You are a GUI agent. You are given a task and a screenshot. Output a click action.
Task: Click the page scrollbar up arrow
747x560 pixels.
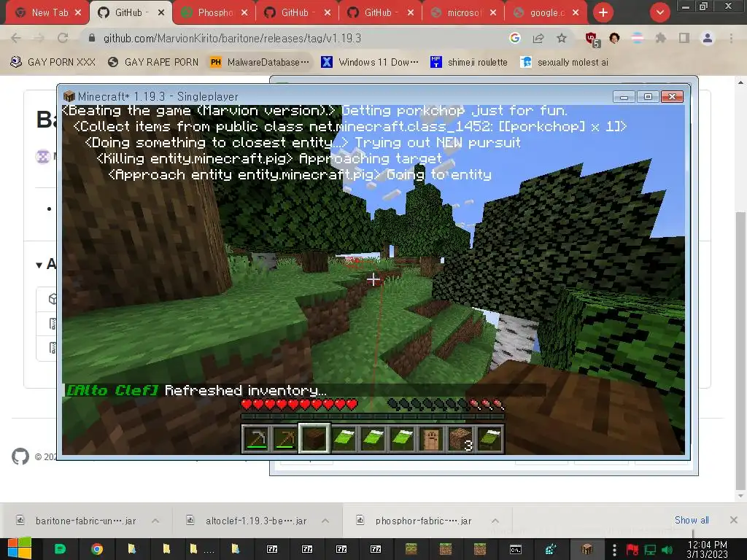pos(740,82)
